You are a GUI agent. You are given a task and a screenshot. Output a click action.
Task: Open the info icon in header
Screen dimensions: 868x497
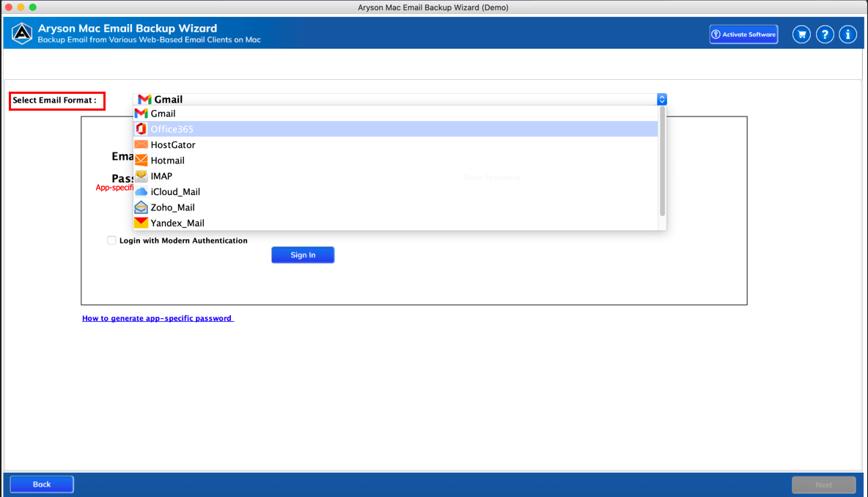click(847, 34)
